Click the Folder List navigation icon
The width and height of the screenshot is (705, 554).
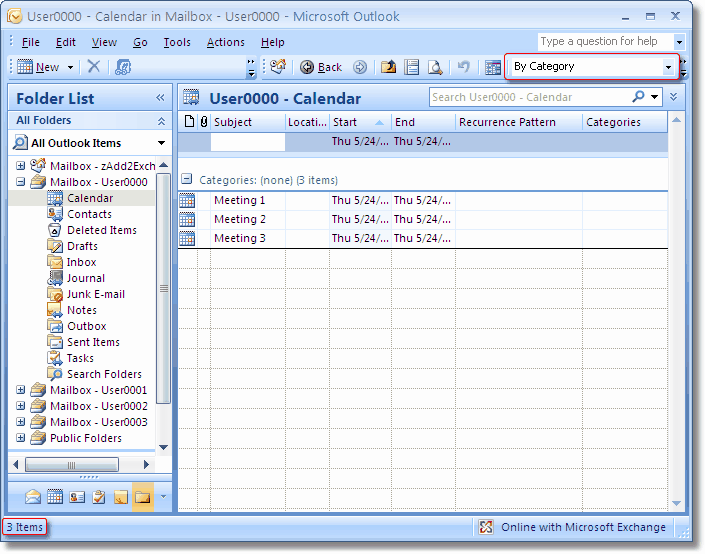143,497
